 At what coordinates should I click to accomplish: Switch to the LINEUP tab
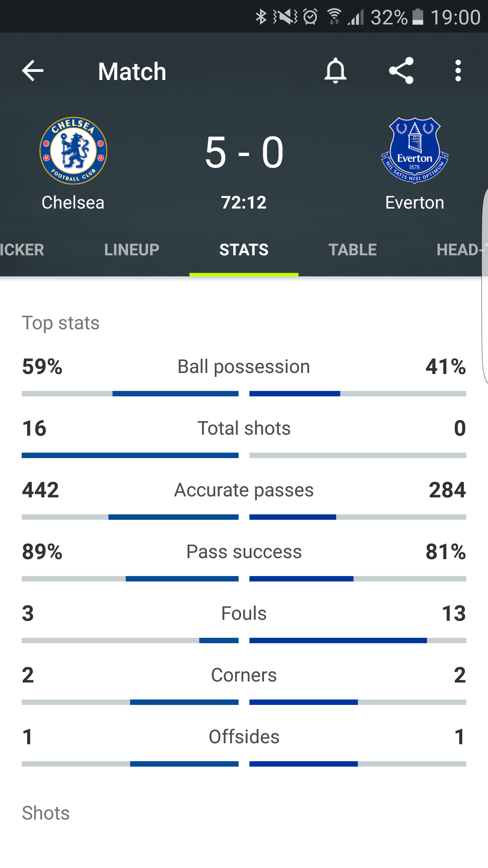pyautogui.click(x=131, y=250)
